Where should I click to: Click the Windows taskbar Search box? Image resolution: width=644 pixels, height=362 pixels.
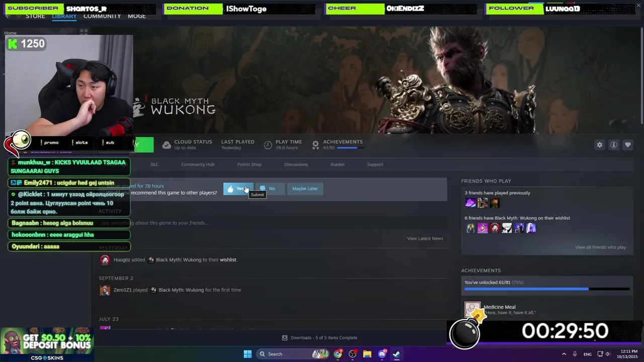(x=293, y=354)
